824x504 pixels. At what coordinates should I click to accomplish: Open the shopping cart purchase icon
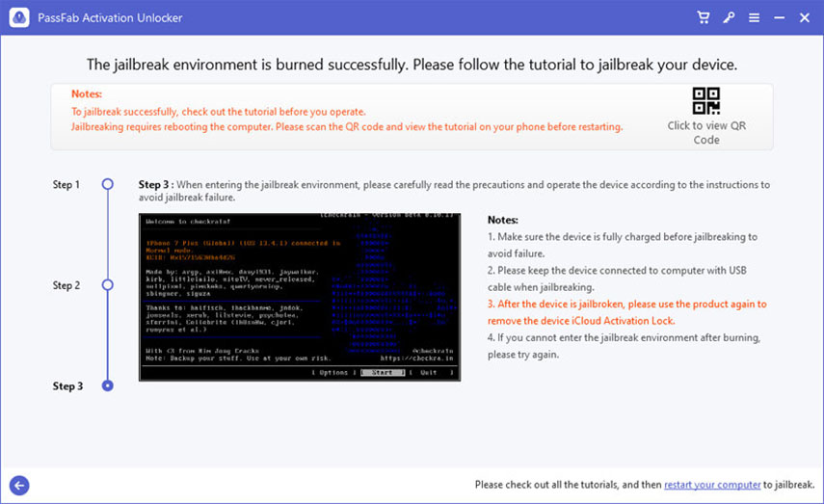pyautogui.click(x=704, y=17)
